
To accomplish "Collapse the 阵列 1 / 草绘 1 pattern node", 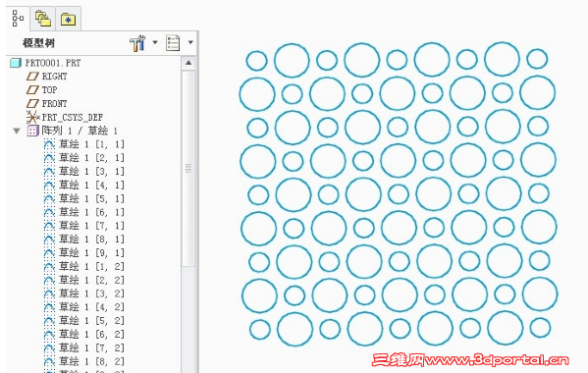I will point(17,131).
